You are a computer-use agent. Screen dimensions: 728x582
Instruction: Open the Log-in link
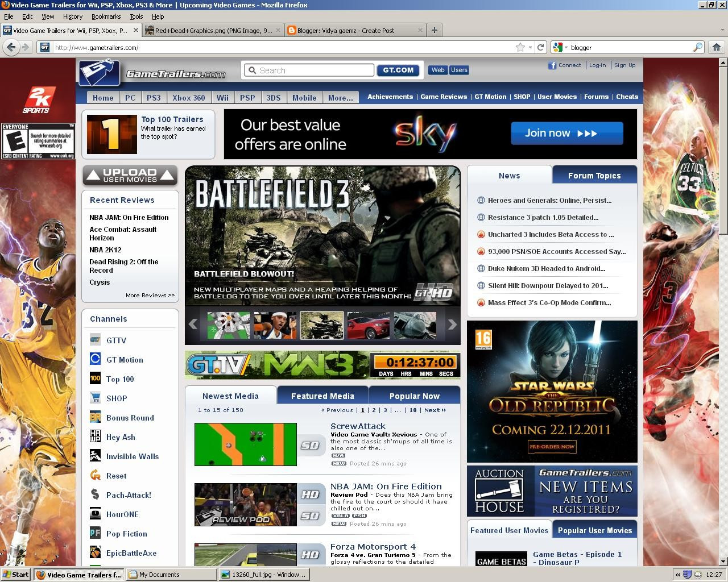point(597,65)
